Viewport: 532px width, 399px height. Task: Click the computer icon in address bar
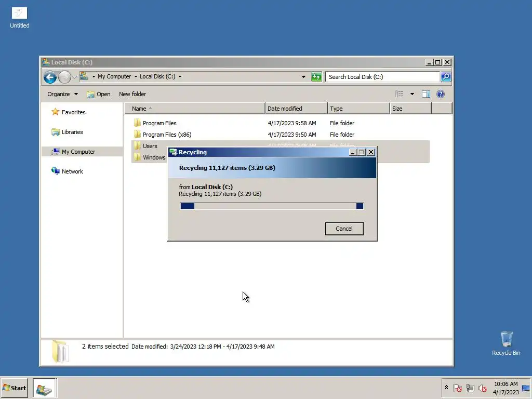tap(84, 76)
